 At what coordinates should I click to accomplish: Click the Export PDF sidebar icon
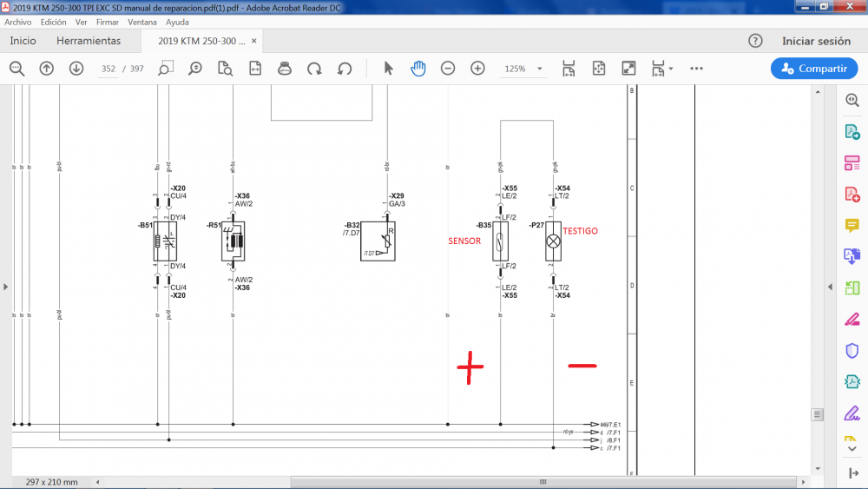pyautogui.click(x=852, y=131)
